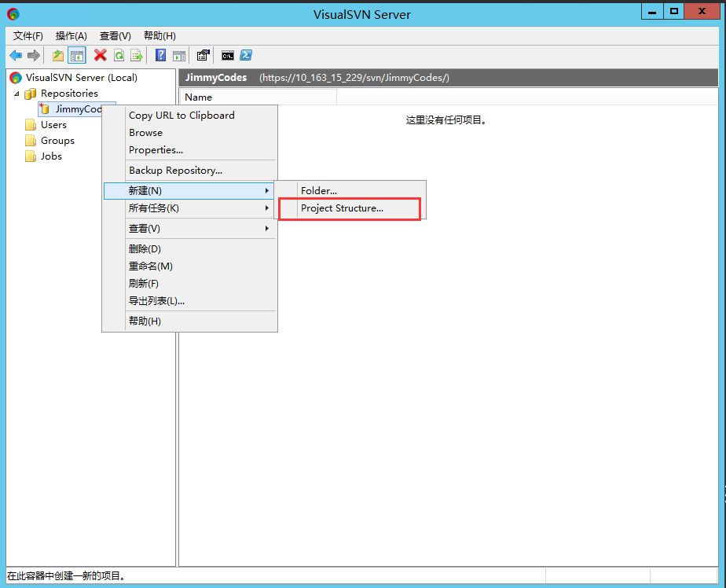Choose 刷新(F) from context menu
The image size is (726, 588).
point(190,284)
